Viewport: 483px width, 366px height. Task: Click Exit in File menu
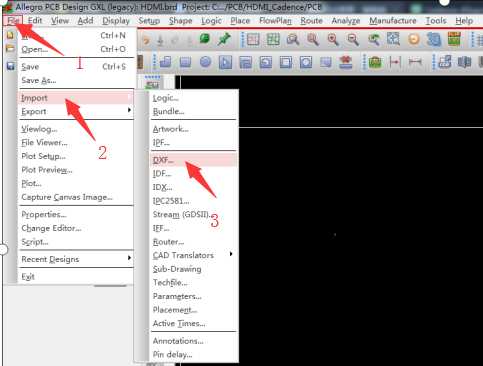[x=76, y=277]
